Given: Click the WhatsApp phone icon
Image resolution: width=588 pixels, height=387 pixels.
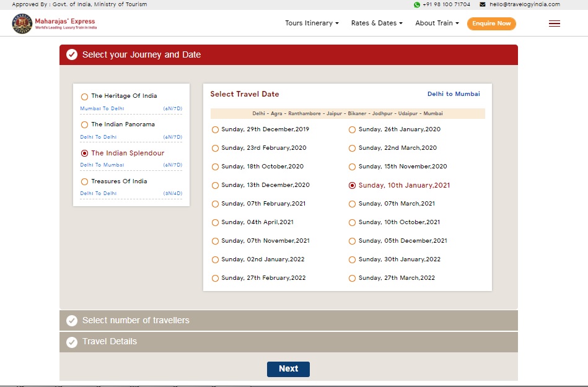Looking at the screenshot, I should [417, 4].
